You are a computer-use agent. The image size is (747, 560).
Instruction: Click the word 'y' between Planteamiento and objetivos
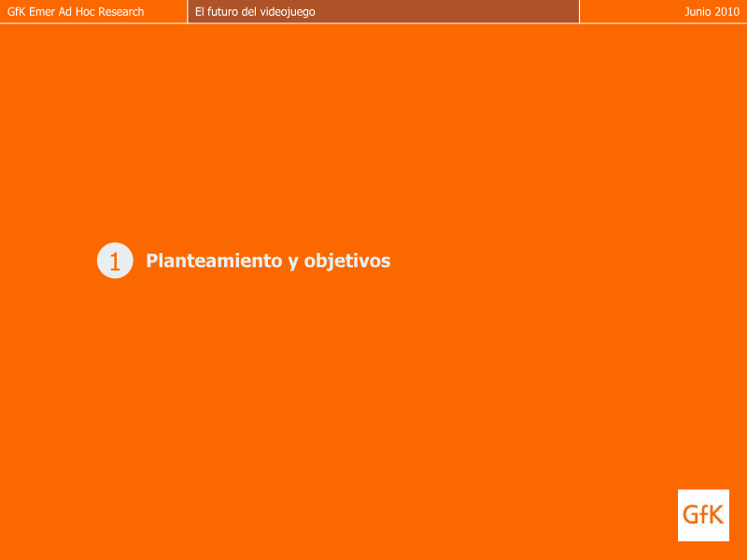point(293,261)
